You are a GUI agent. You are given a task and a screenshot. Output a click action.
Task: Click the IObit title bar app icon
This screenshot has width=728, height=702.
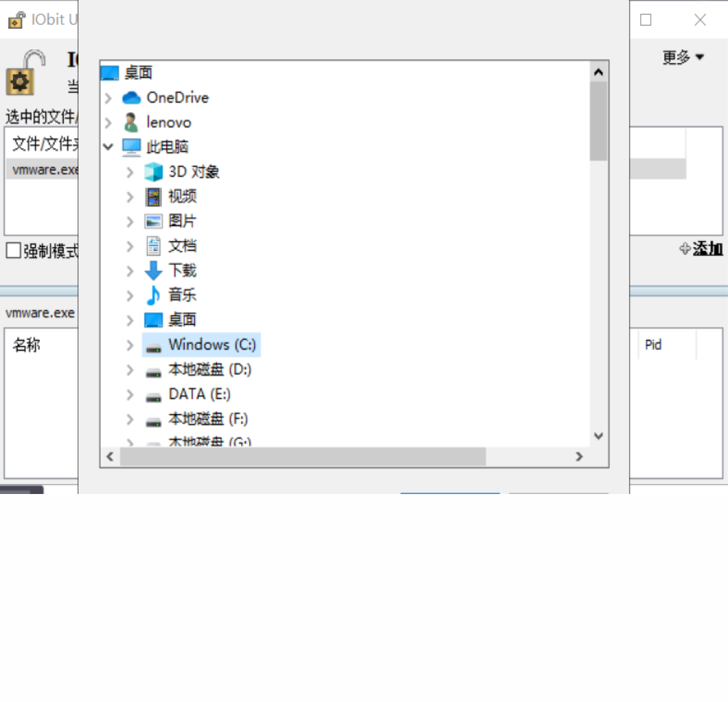(17, 20)
